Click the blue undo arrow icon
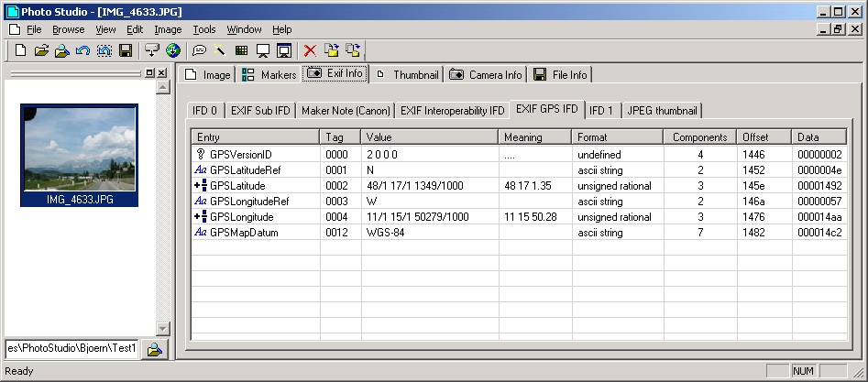 [83, 51]
